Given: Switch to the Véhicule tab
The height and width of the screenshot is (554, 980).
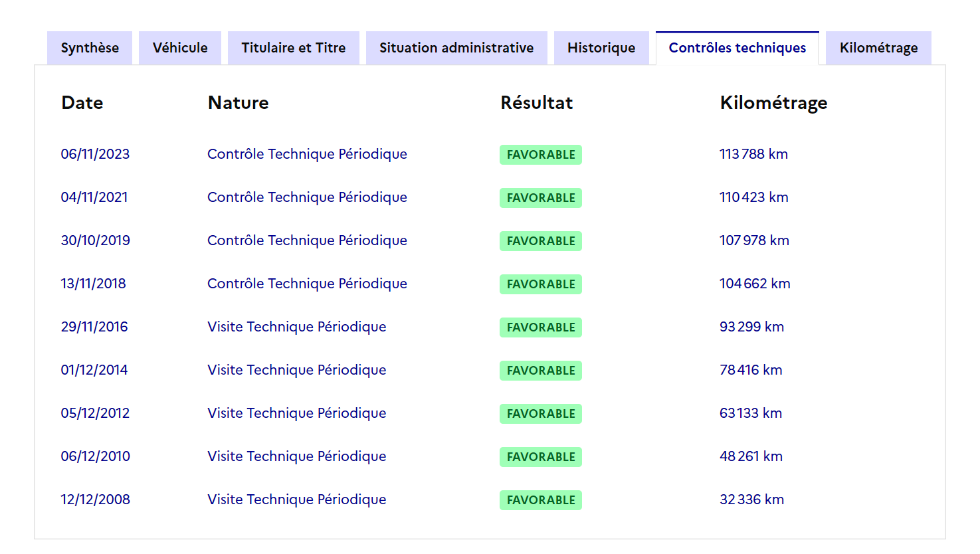Looking at the screenshot, I should (x=180, y=48).
